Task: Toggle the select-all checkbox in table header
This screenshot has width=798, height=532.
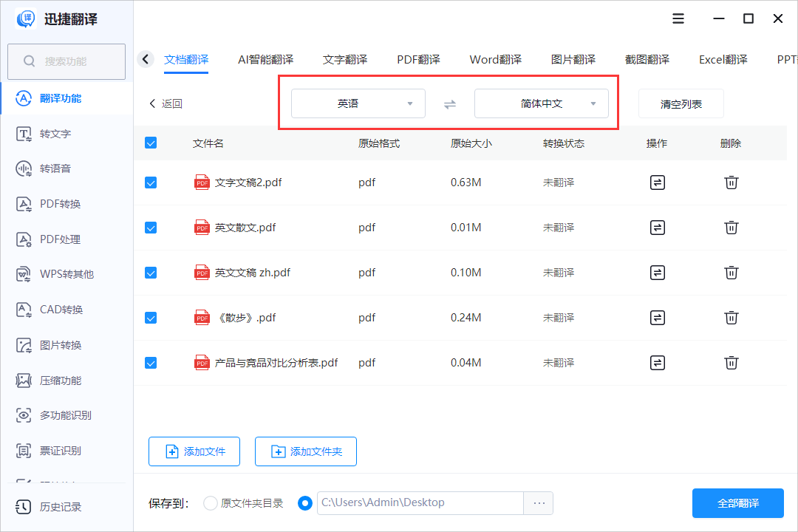Action: click(x=151, y=143)
